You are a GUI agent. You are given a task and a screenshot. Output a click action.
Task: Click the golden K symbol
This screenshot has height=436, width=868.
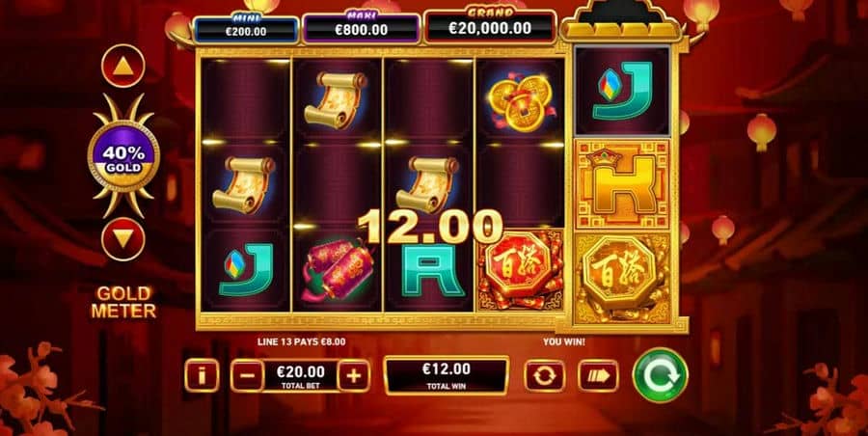[x=623, y=184]
